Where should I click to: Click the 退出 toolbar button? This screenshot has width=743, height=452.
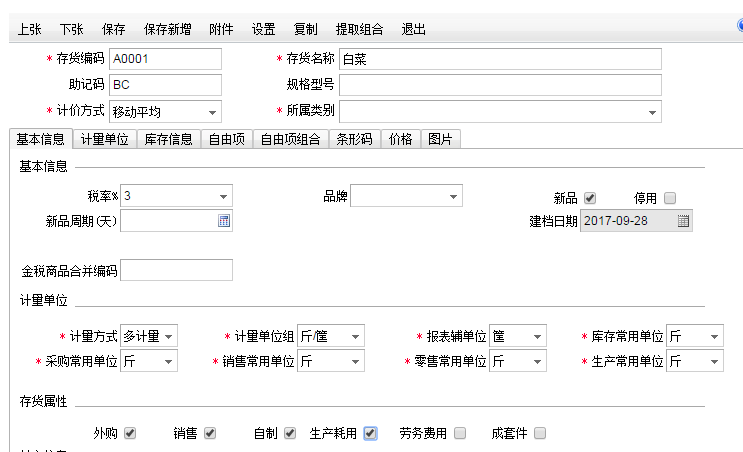[x=414, y=30]
